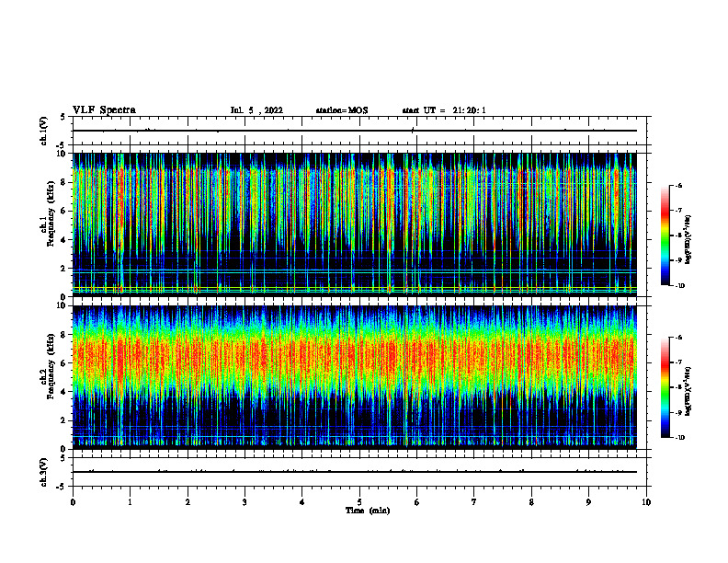Click time axis tick label "3"

(x=245, y=502)
